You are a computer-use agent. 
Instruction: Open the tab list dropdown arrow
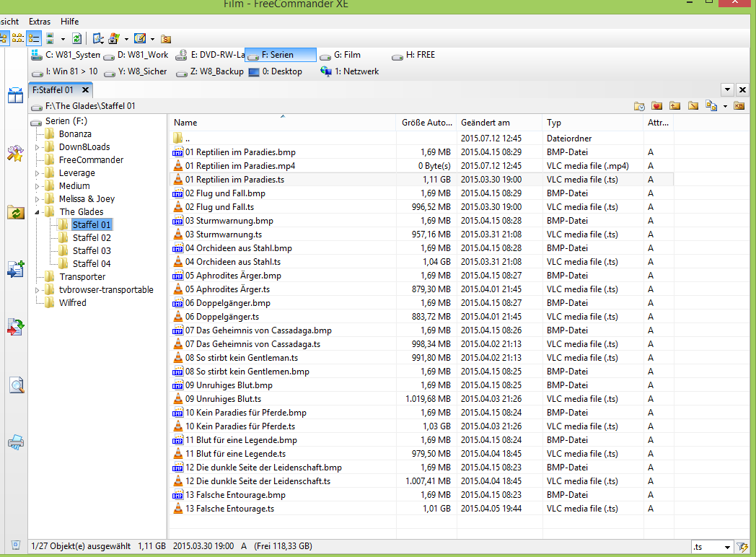[728, 89]
